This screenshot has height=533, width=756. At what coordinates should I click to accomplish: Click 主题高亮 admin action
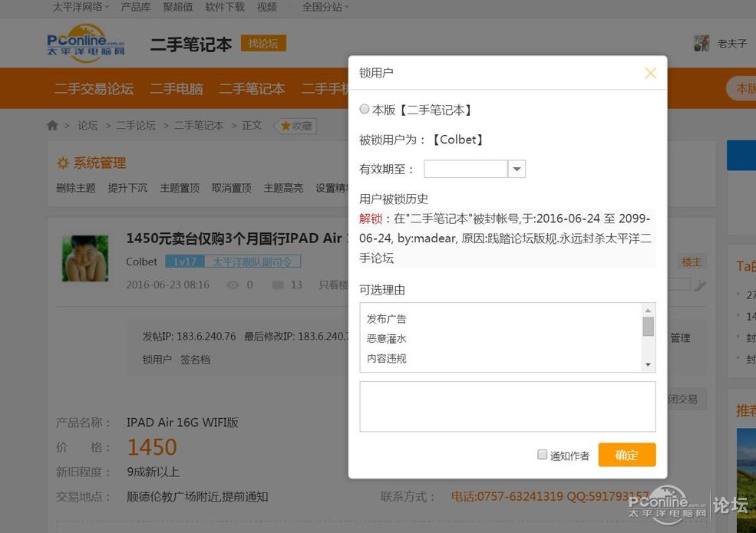pyautogui.click(x=283, y=188)
